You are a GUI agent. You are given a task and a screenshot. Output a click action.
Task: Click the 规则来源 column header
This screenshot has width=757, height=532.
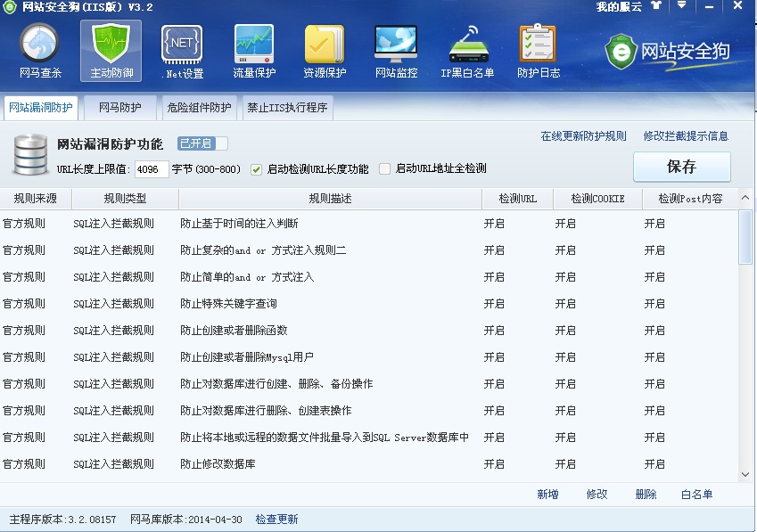pos(36,199)
